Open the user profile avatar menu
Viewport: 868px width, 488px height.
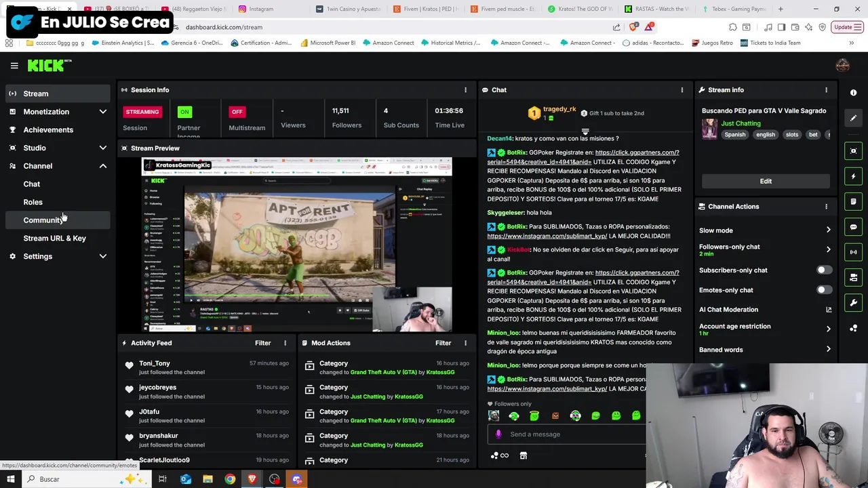(x=842, y=65)
